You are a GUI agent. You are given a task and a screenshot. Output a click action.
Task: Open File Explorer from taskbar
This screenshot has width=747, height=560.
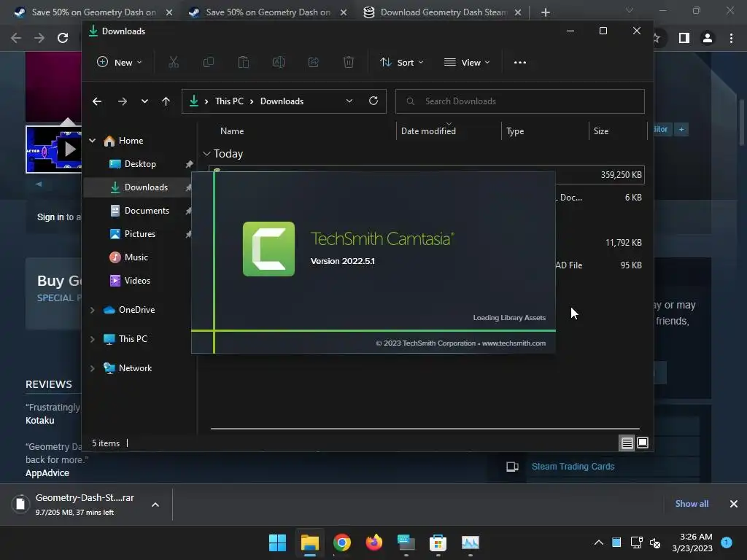pos(309,542)
